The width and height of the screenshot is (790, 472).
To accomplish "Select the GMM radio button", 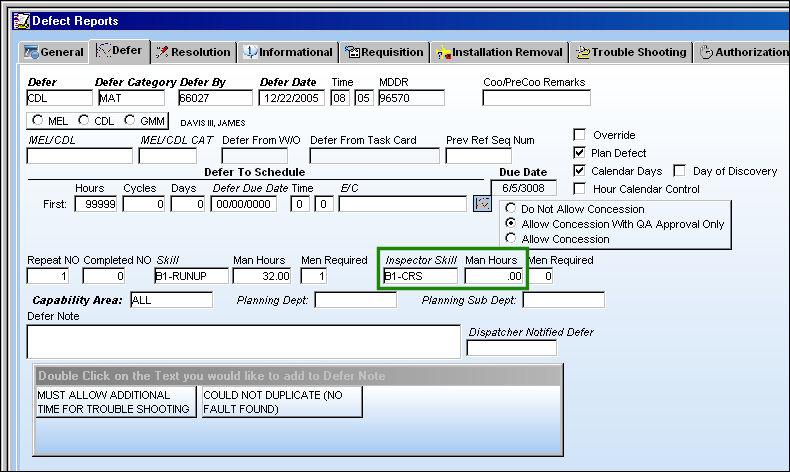I will [129, 120].
